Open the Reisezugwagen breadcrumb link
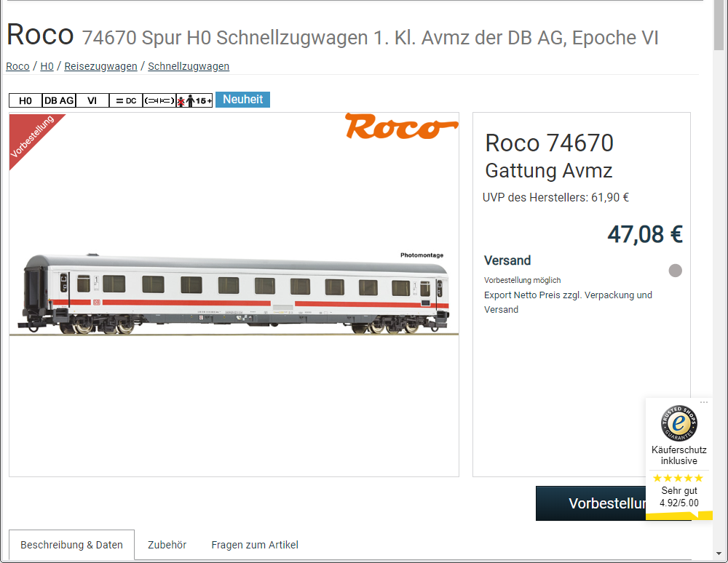This screenshot has width=728, height=563. (100, 66)
